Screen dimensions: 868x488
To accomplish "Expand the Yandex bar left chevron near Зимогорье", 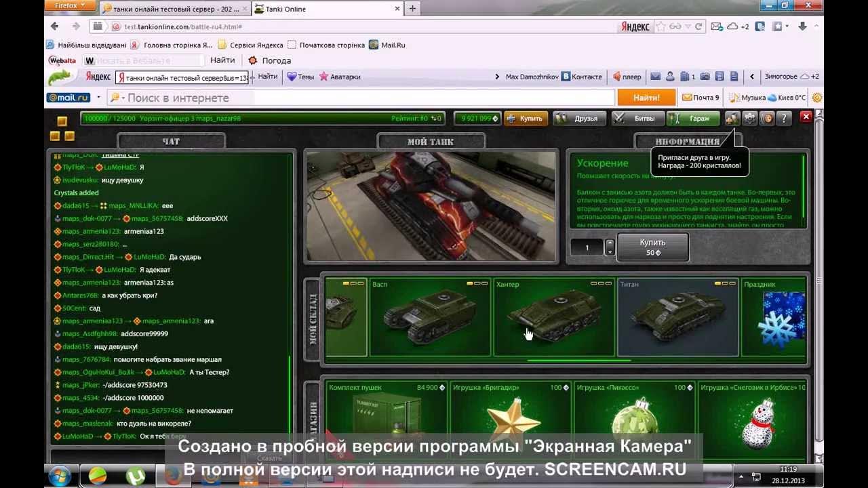I will pyautogui.click(x=751, y=77).
